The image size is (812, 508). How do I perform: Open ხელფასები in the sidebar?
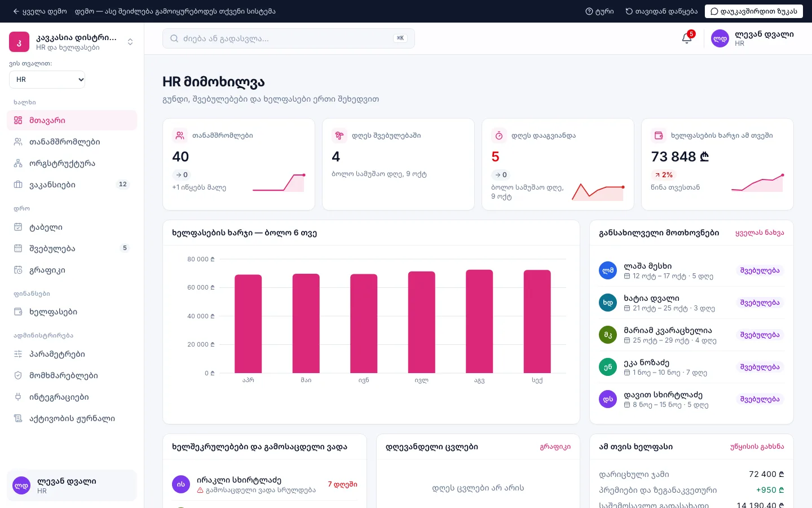[72, 312]
